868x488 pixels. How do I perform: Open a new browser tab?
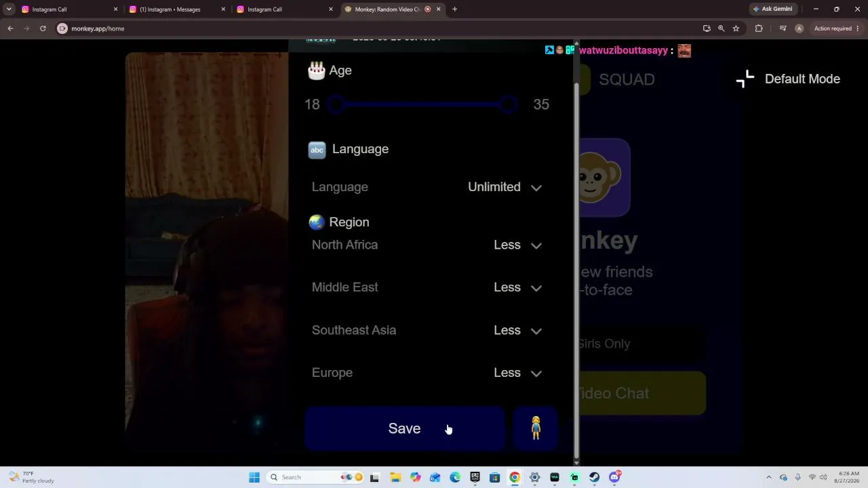click(x=454, y=9)
